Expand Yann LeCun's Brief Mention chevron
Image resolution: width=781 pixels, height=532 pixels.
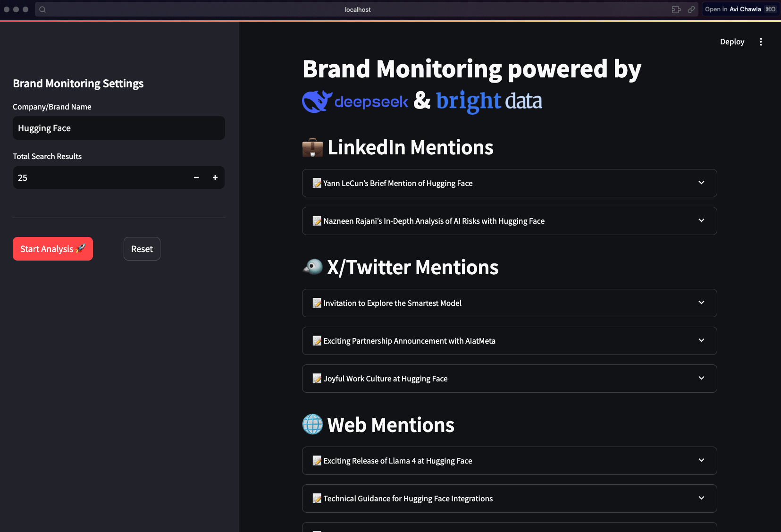pyautogui.click(x=701, y=183)
